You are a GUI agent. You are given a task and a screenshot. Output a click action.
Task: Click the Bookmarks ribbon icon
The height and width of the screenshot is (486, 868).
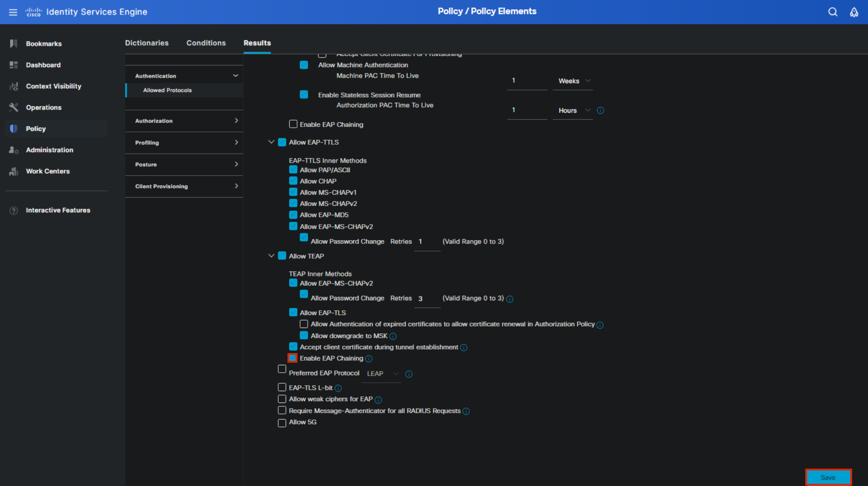pyautogui.click(x=14, y=44)
